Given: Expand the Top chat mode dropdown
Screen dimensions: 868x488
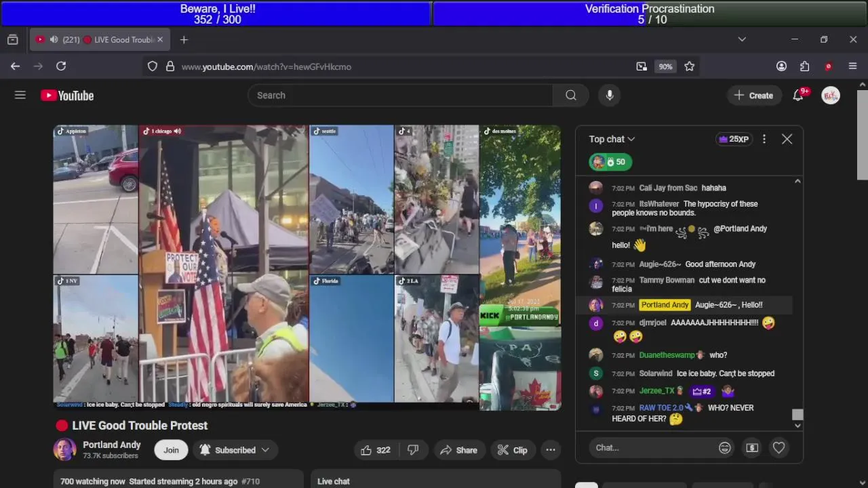Looking at the screenshot, I should (612, 139).
